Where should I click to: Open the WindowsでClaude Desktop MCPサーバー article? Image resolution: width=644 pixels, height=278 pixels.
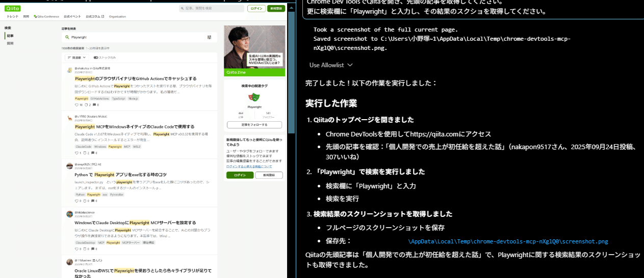tap(135, 223)
